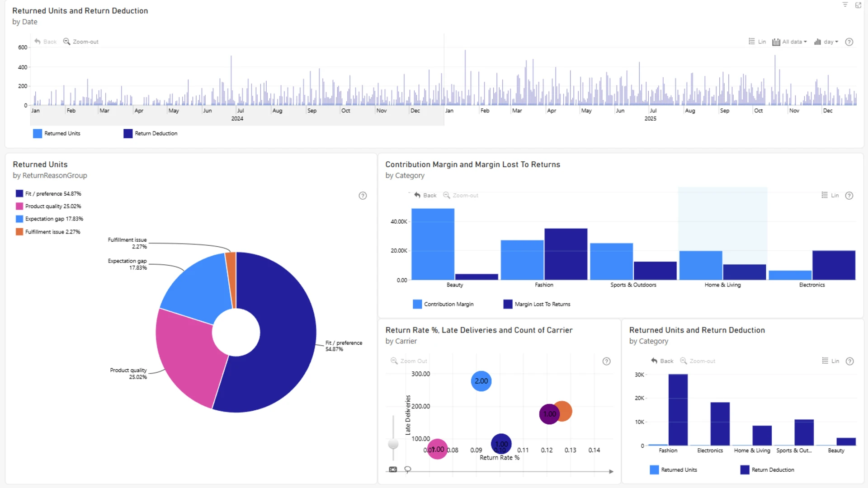
Task: Click the Home & Living category label under the Contribution Margin chart
Action: [722, 285]
